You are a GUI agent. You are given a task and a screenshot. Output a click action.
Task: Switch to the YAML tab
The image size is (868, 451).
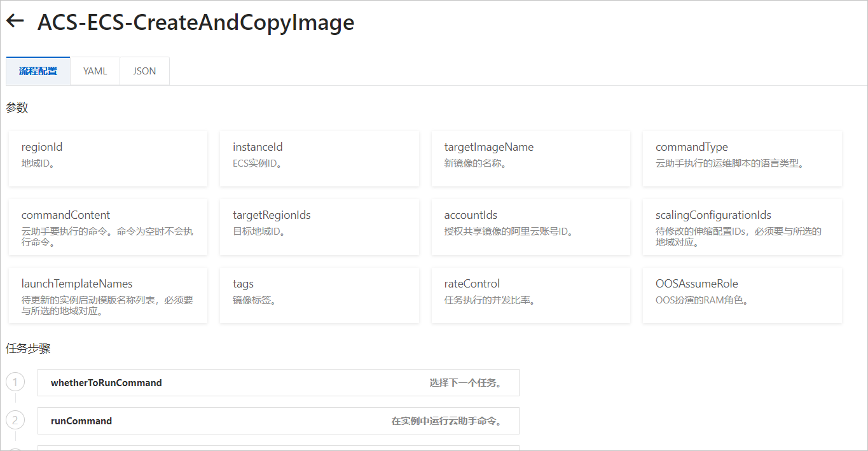tap(95, 71)
